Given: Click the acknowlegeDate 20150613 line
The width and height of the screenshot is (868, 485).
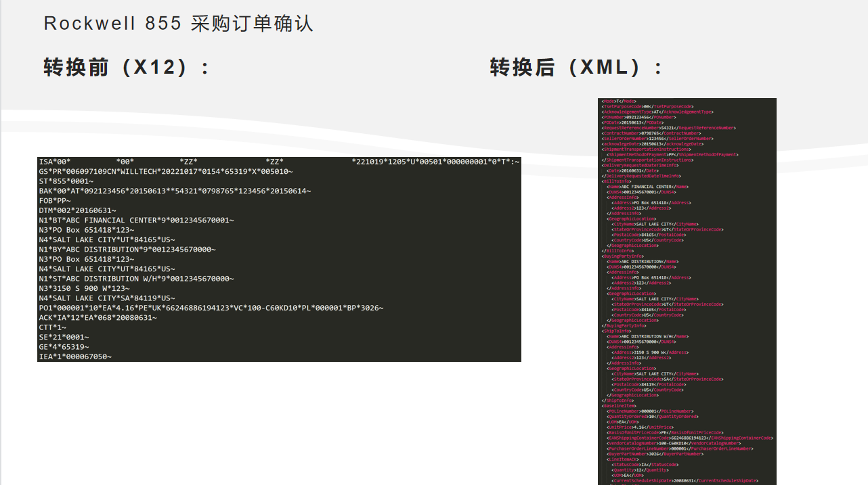Looking at the screenshot, I should [652, 144].
